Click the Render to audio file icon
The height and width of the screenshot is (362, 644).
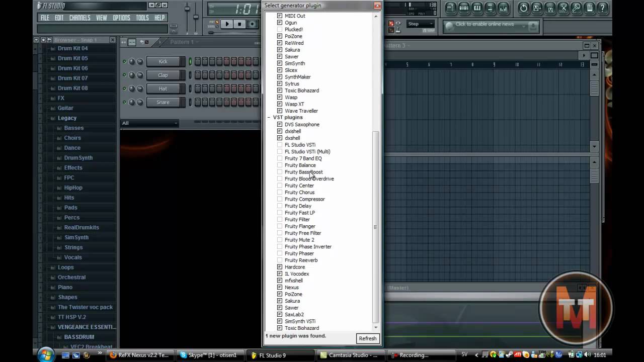[550, 8]
